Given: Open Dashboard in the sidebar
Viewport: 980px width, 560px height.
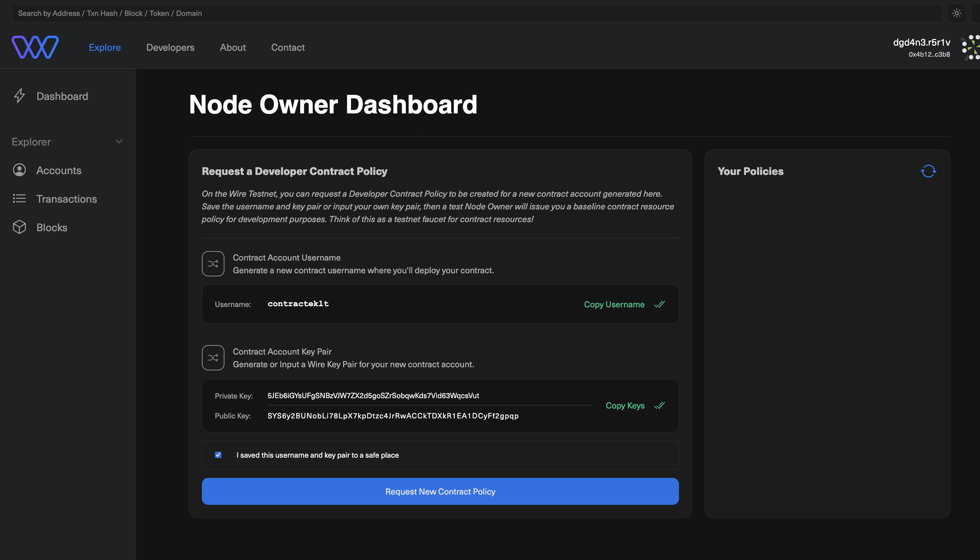Looking at the screenshot, I should click(x=62, y=96).
